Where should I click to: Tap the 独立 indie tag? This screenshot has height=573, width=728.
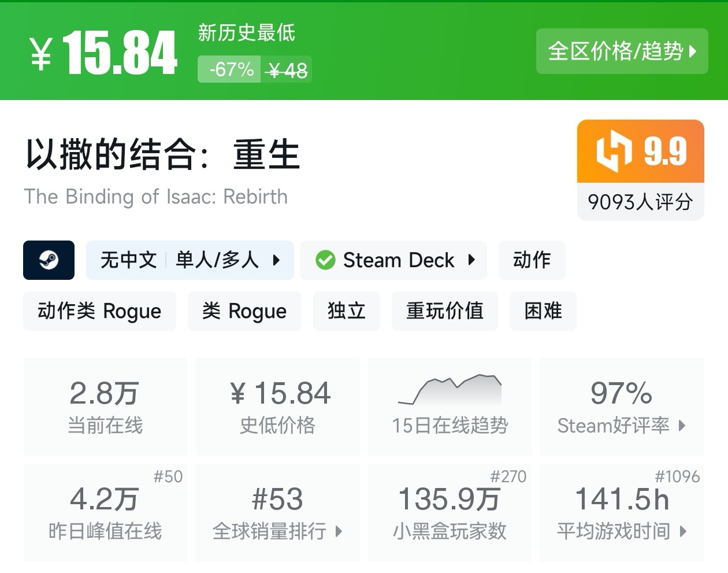point(347,311)
